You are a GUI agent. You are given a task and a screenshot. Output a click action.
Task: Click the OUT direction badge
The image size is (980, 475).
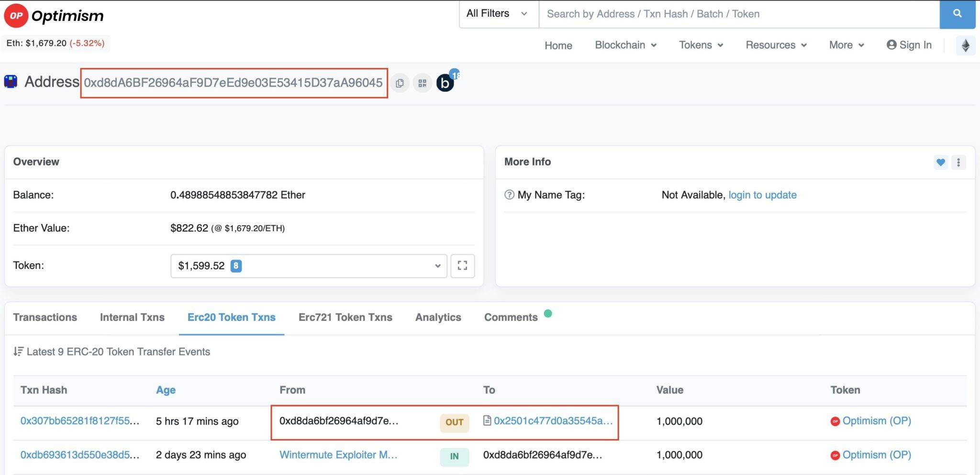(454, 422)
